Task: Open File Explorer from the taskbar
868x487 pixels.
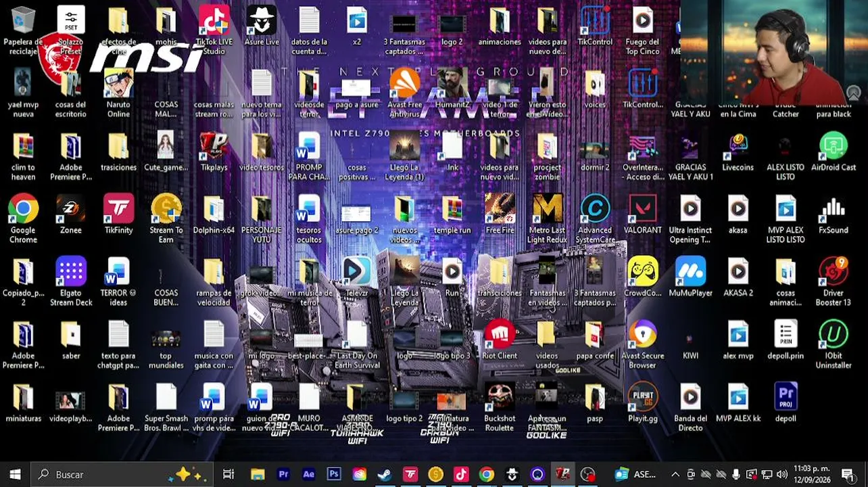Action: [258, 474]
